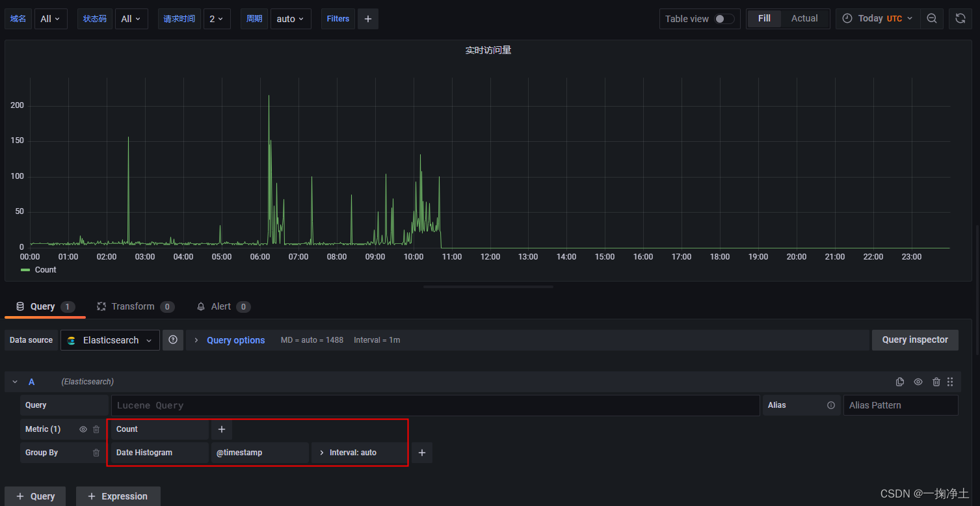The height and width of the screenshot is (506, 980).
Task: Add an ad hoc filter with plus button
Action: (x=368, y=19)
